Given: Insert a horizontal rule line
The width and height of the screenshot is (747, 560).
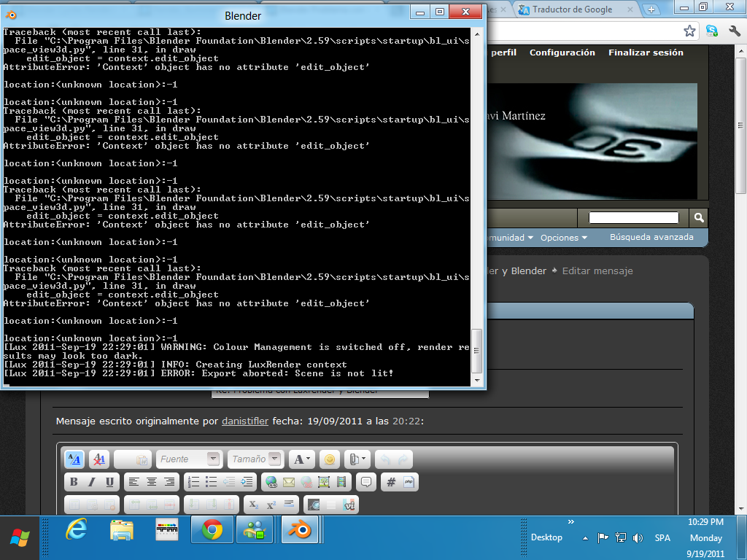Looking at the screenshot, I should point(289,505).
